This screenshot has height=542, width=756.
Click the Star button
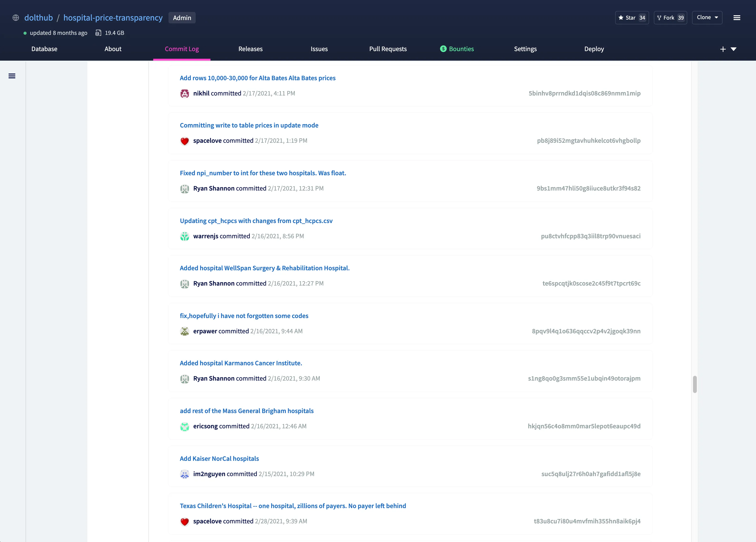pos(631,18)
